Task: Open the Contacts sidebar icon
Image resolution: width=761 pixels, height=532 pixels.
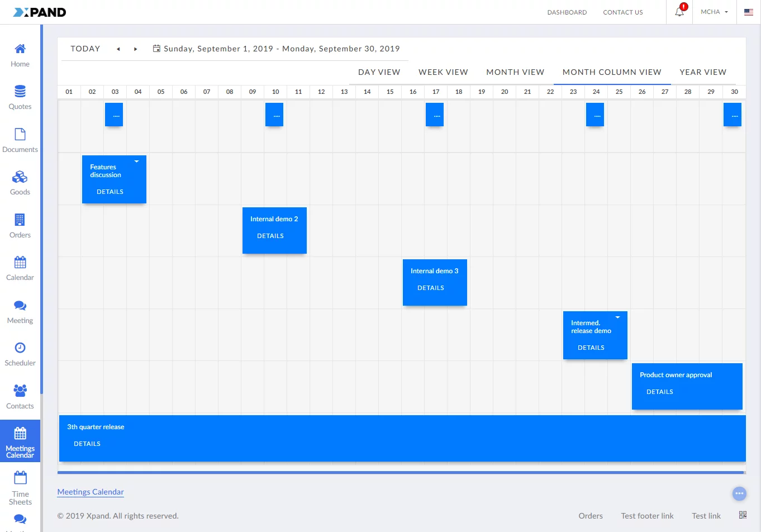Action: tap(20, 391)
